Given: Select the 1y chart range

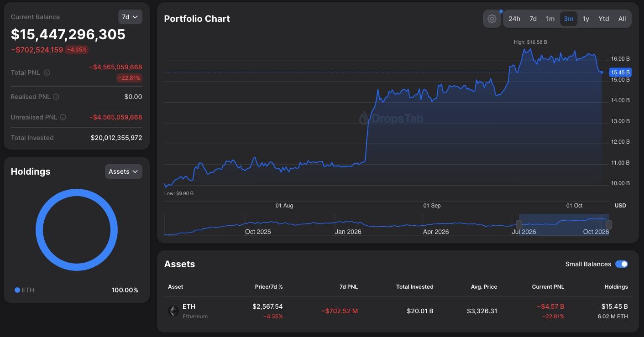Looking at the screenshot, I should pos(586,19).
